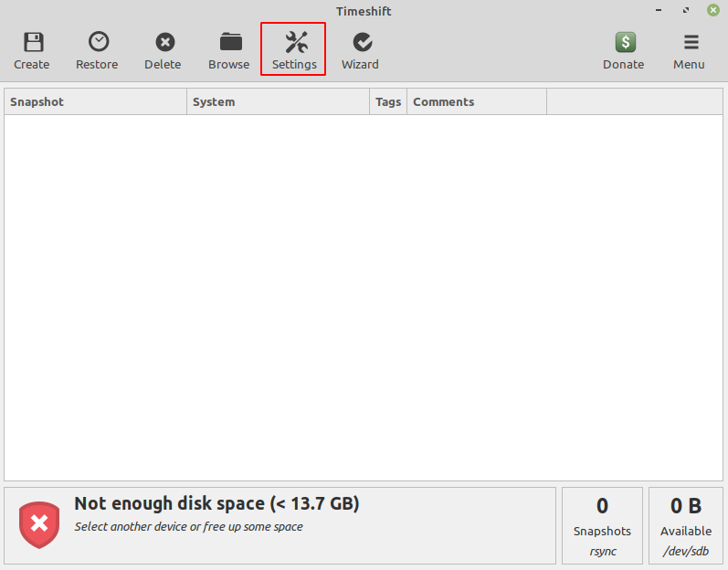This screenshot has width=728, height=570.
Task: Click the System column header
Action: pyautogui.click(x=278, y=102)
